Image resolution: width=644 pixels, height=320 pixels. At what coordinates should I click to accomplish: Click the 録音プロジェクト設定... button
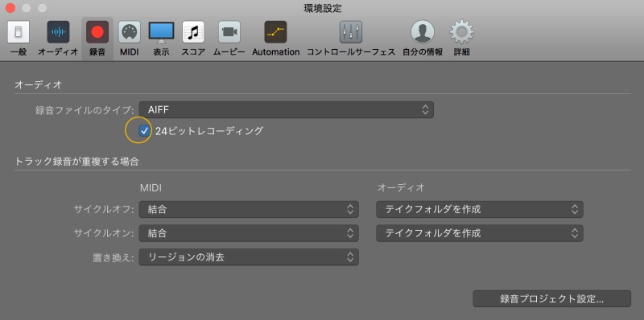[551, 298]
